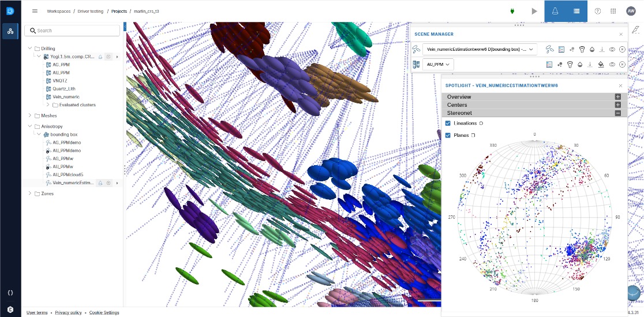Viewport: 644px width, 317px height.
Task: Select Vein_numeric attribute under Drilling
Action: [66, 96]
